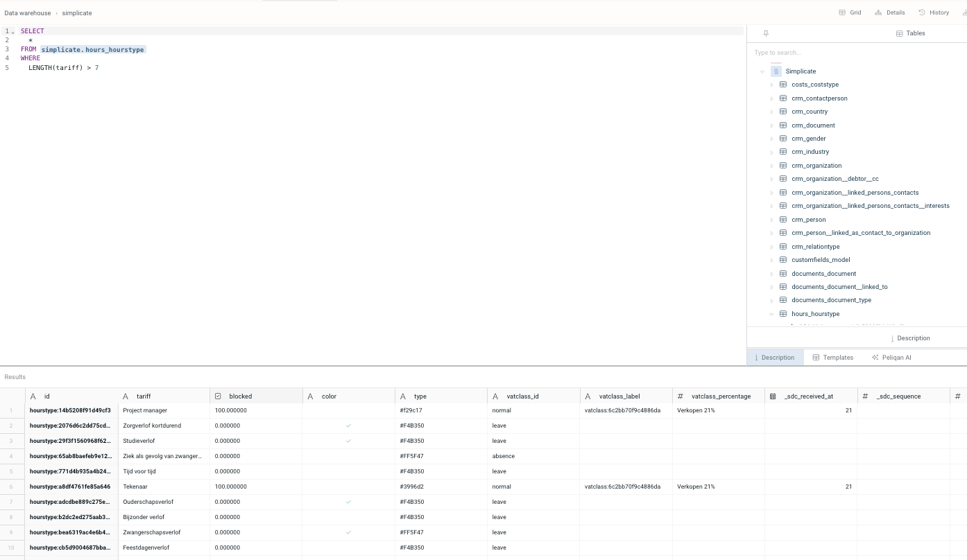Collapse the Simplicate tree node
The image size is (967, 560).
(762, 71)
